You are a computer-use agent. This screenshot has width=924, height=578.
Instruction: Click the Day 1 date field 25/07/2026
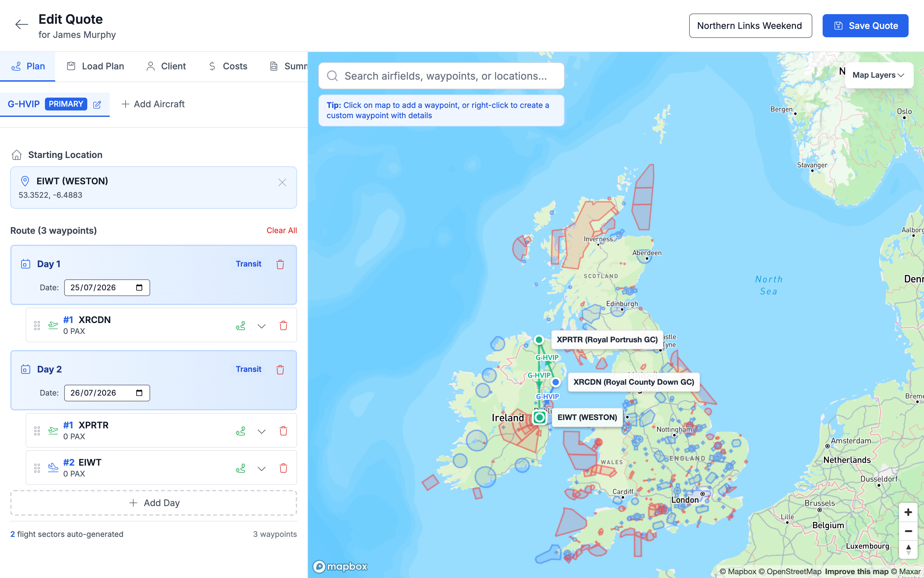pos(107,287)
